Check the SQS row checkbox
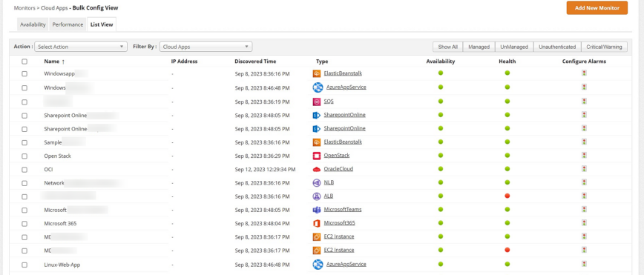Image resolution: width=644 pixels, height=275 pixels. (x=24, y=102)
